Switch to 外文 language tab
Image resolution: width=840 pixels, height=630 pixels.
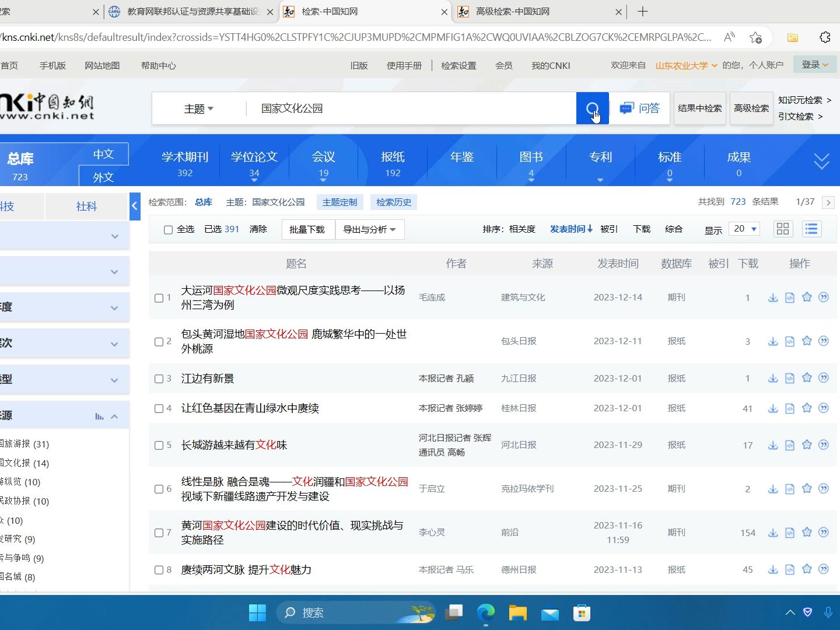pos(103,177)
